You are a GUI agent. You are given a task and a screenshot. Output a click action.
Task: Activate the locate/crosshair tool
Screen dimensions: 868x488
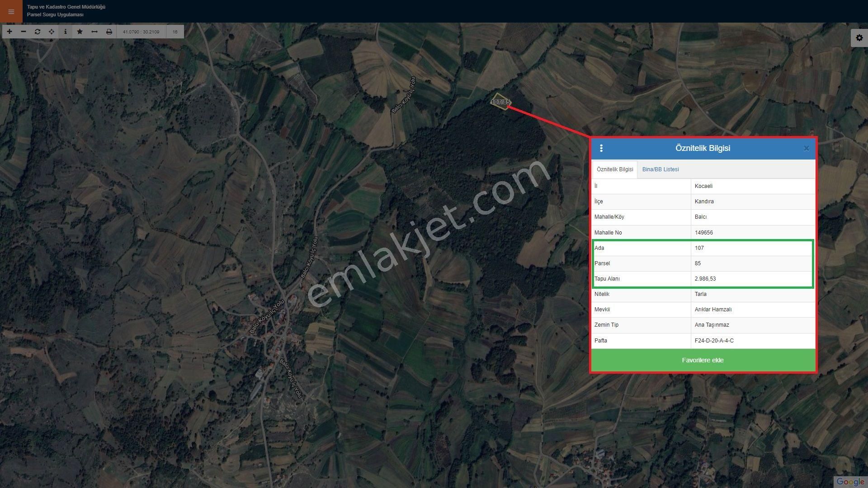[x=52, y=32]
